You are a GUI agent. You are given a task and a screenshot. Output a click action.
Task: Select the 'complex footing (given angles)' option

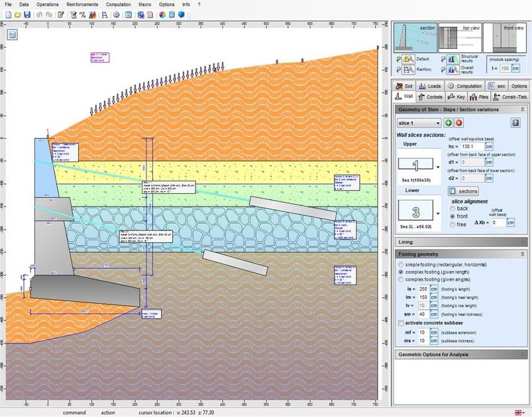click(401, 279)
